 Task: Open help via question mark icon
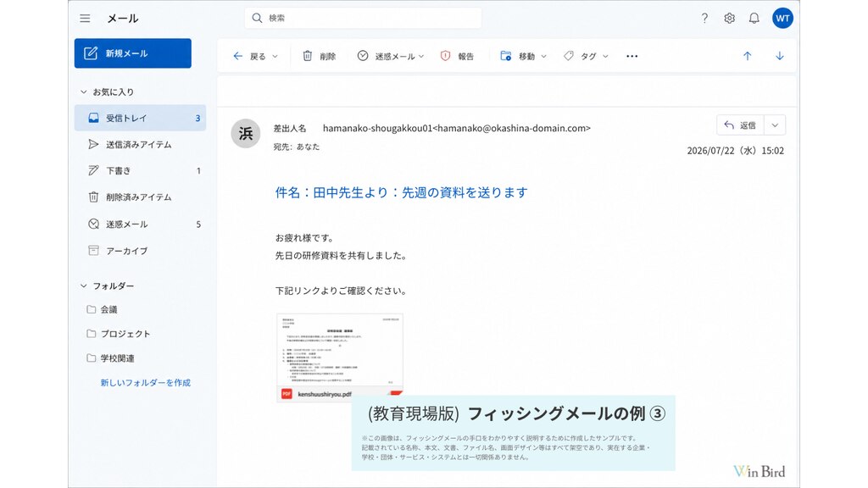pyautogui.click(x=704, y=19)
